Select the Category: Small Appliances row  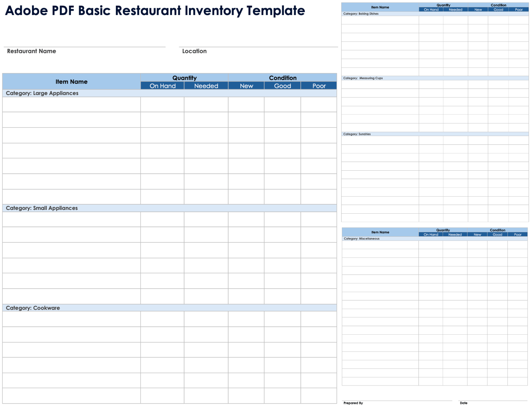(169, 208)
